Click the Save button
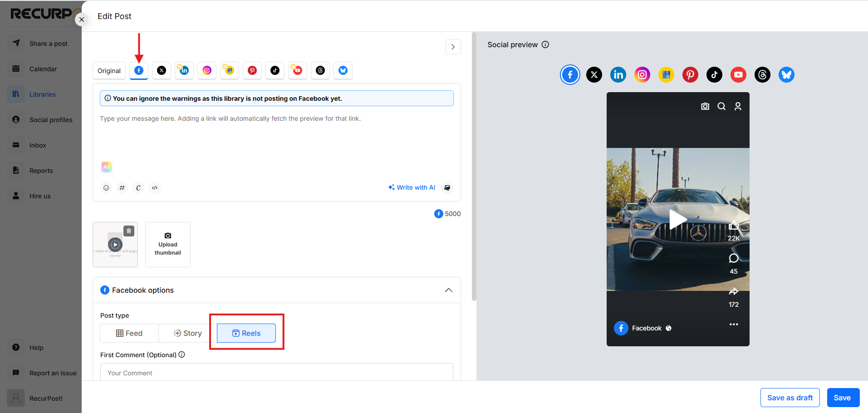The width and height of the screenshot is (868, 413). [x=843, y=398]
